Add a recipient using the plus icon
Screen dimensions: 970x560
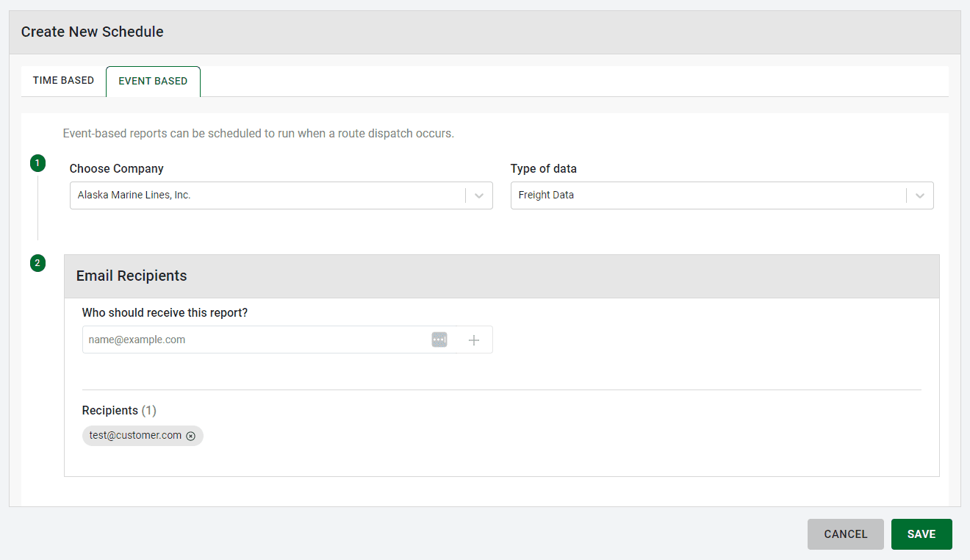click(x=474, y=340)
